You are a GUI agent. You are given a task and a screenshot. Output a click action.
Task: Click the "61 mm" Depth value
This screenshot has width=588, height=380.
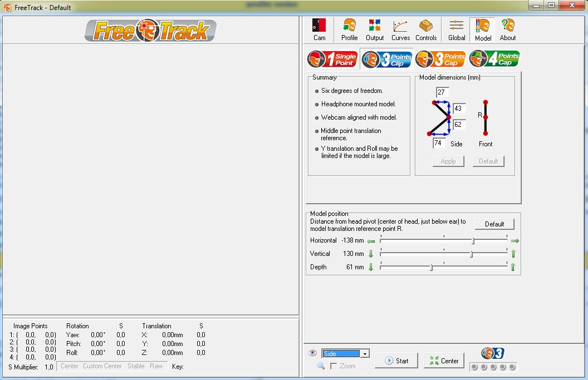[x=355, y=267]
